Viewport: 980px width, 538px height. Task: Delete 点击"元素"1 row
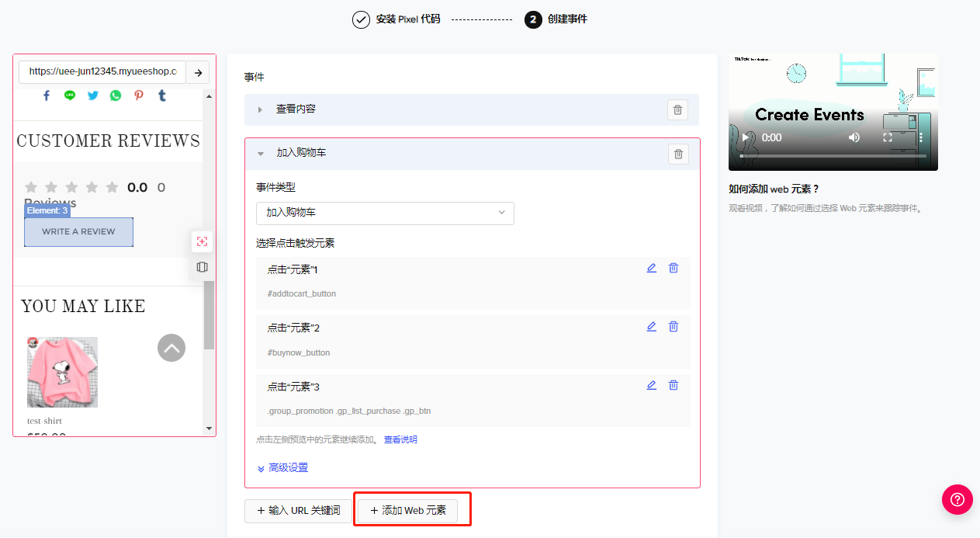tap(674, 268)
